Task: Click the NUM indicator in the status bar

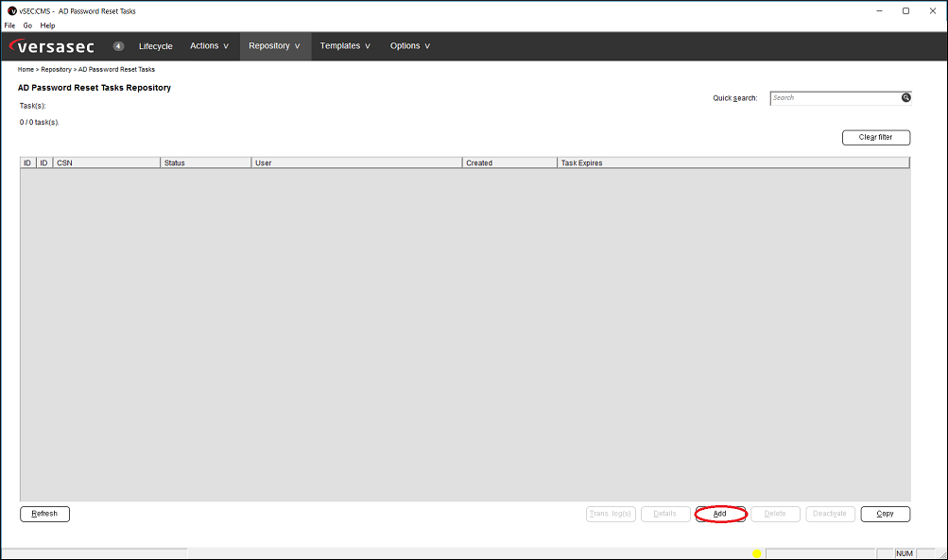Action: 905,553
